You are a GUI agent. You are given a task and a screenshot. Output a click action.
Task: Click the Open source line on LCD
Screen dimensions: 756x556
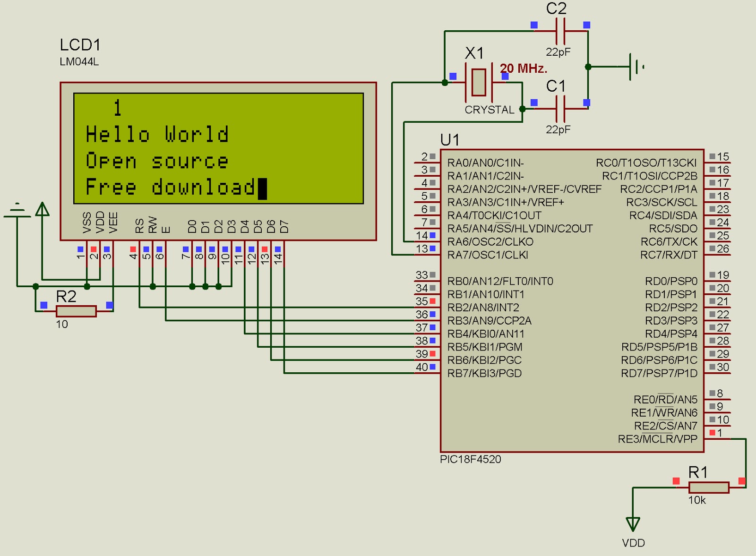point(157,161)
